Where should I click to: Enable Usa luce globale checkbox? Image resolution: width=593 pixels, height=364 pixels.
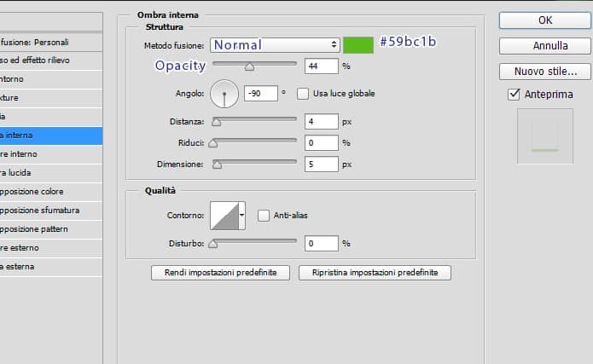[x=302, y=93]
